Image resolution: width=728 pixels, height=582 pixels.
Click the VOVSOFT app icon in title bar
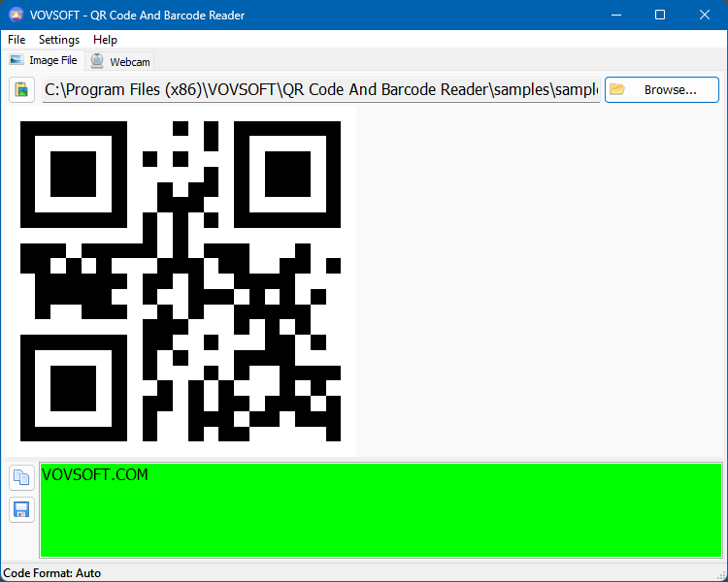tap(17, 15)
